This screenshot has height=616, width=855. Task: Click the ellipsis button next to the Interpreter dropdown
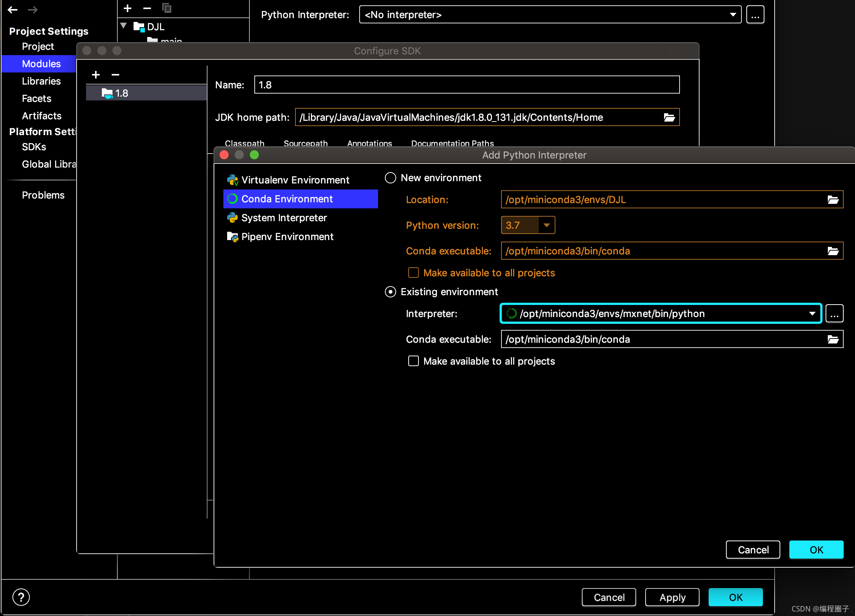click(834, 314)
